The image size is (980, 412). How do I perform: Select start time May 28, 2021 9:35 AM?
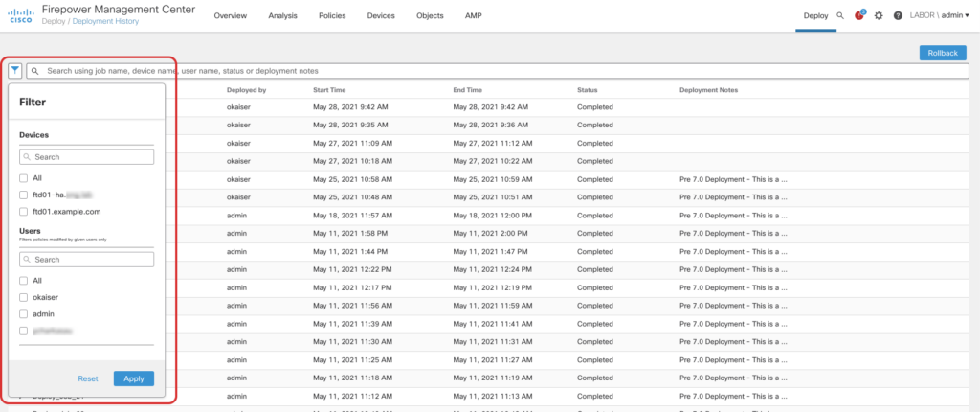coord(350,126)
